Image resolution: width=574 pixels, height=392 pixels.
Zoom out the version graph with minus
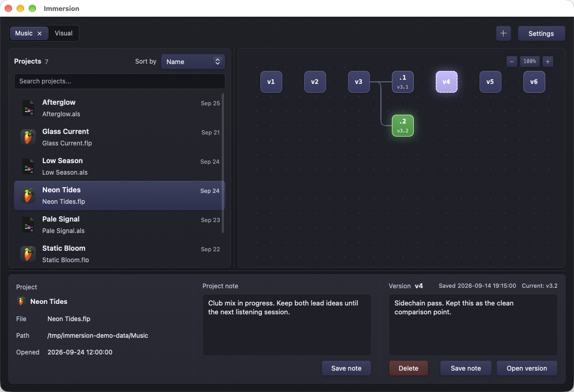pos(512,62)
